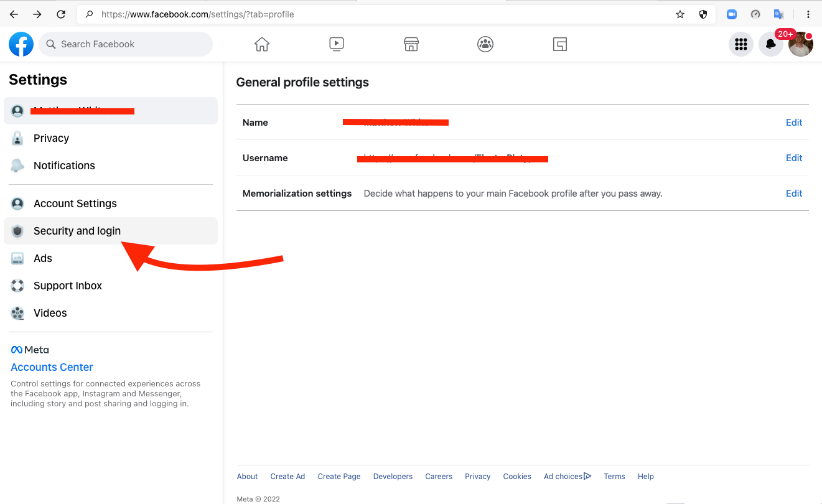
Task: Open the notifications bell icon
Action: tap(770, 44)
